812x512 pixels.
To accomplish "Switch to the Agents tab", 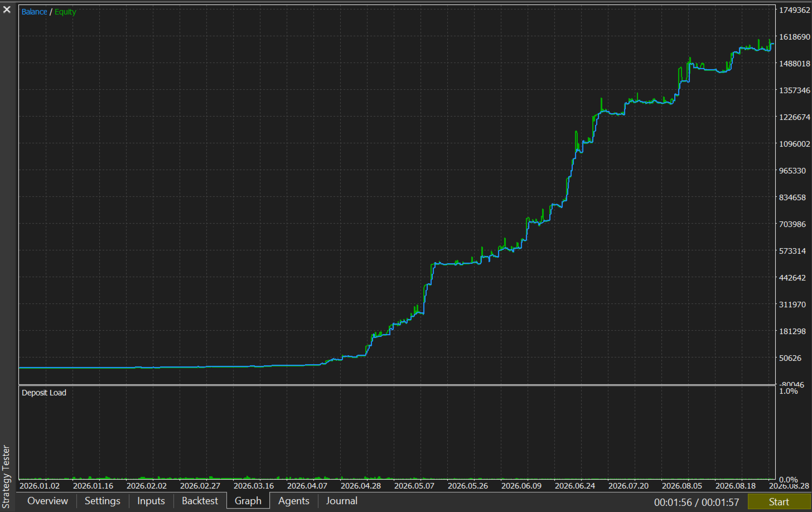I will click(x=294, y=501).
